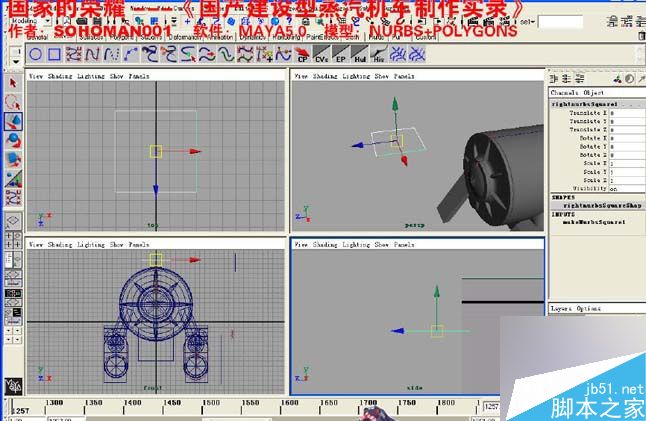Open the Object menu in channel box
Image resolution: width=646 pixels, height=421 pixels.
click(x=594, y=92)
